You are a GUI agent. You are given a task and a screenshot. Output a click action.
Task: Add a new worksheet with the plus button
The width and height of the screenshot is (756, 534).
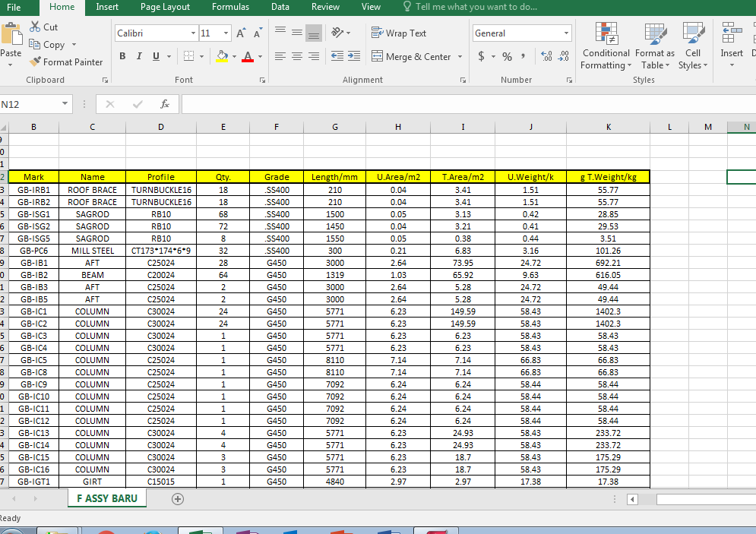pyautogui.click(x=178, y=499)
